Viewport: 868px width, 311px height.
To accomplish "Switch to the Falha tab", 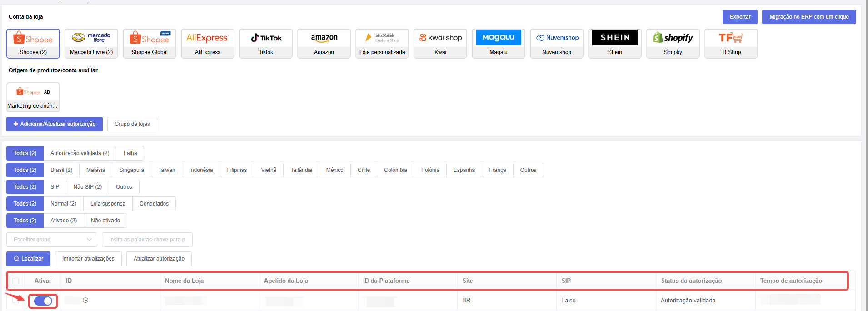I will (130, 153).
